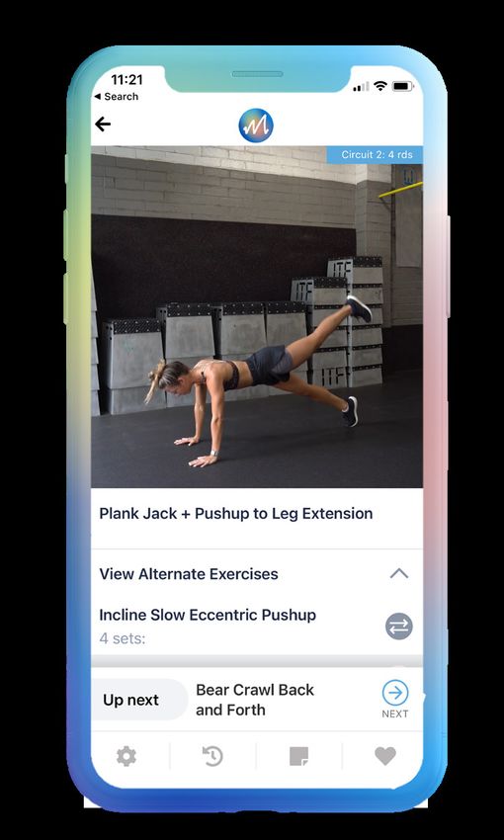
Task: Tap the round M app logo
Action: (256, 126)
